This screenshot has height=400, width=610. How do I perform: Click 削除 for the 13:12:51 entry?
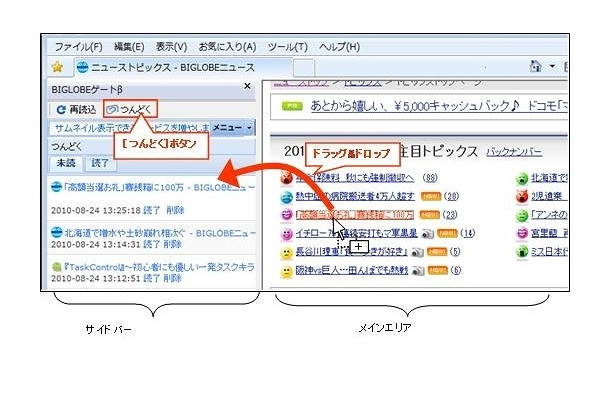(172, 278)
